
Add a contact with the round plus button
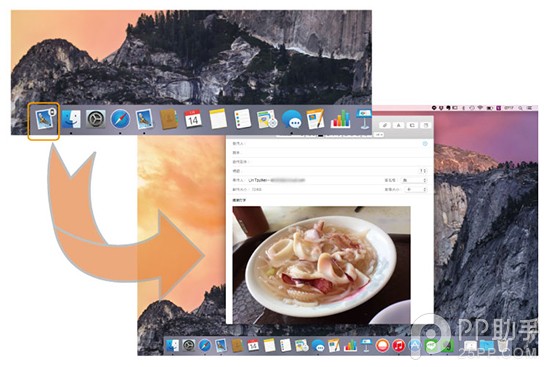(425, 144)
